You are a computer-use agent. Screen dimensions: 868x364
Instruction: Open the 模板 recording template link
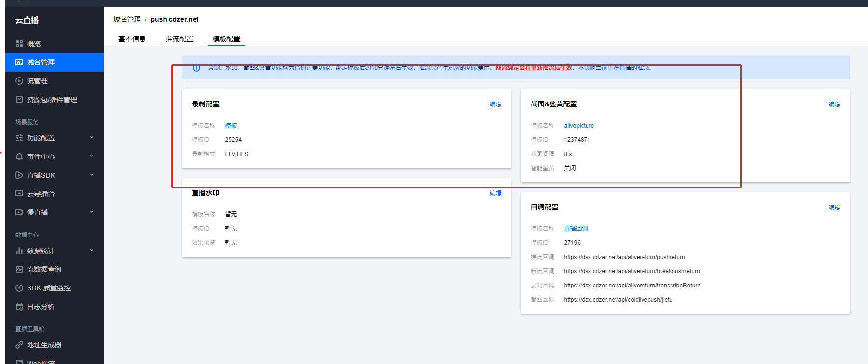click(231, 126)
